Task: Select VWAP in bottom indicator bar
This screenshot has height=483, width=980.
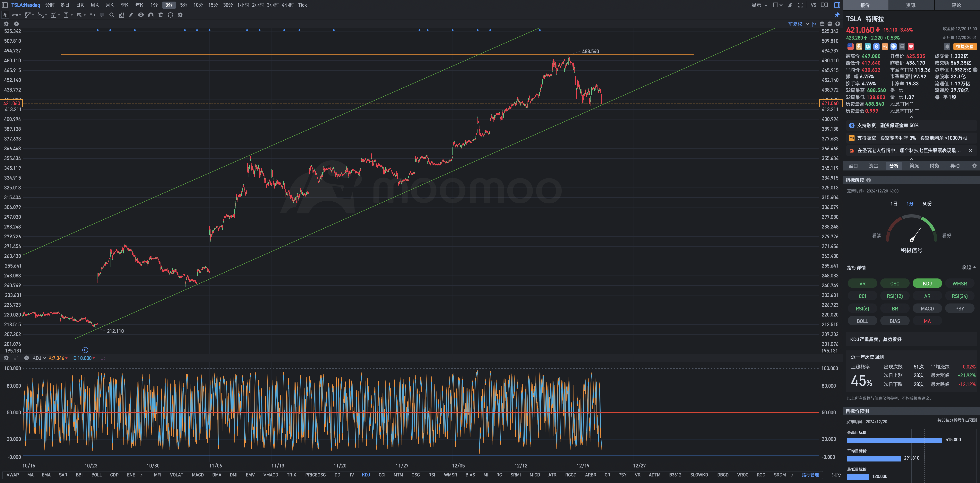Action: [13, 475]
